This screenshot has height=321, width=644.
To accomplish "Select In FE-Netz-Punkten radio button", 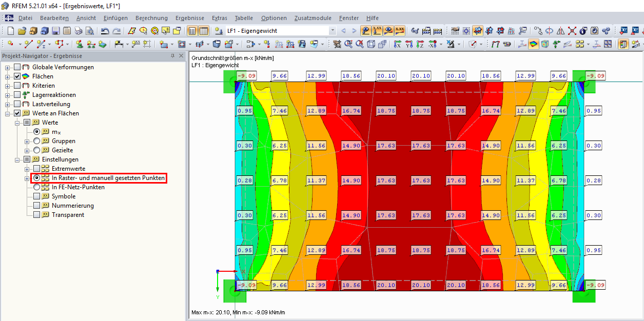I will pyautogui.click(x=37, y=187).
